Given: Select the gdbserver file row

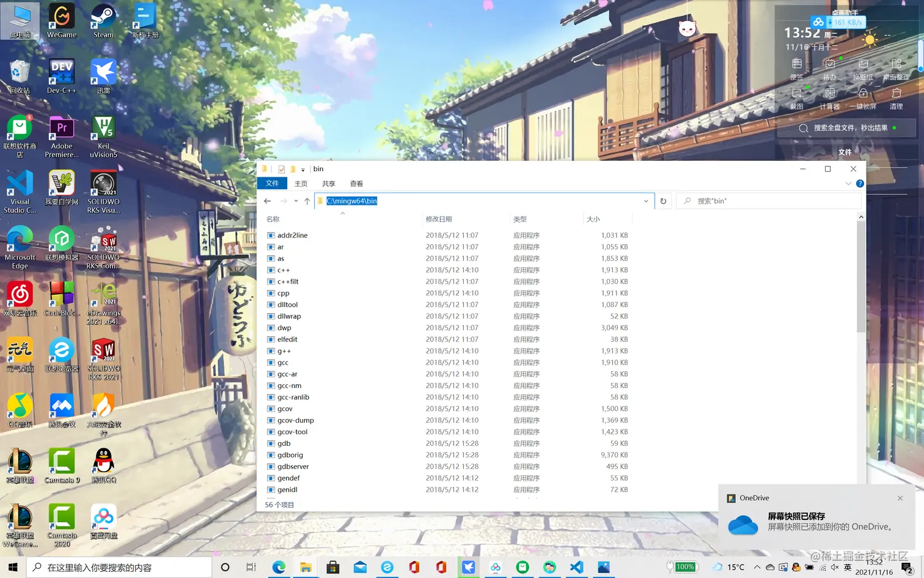Looking at the screenshot, I should 447,467.
